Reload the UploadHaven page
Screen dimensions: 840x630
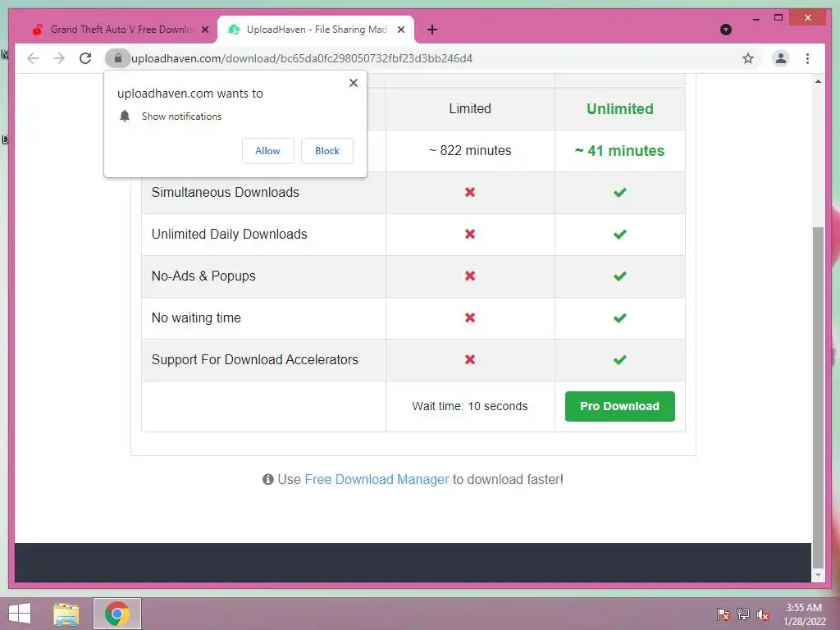click(x=85, y=58)
